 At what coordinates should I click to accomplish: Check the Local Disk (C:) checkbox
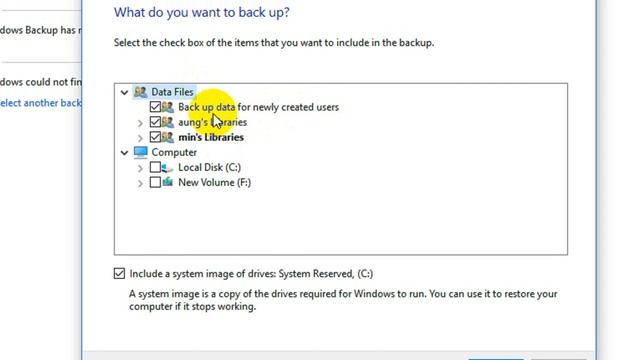tap(155, 167)
